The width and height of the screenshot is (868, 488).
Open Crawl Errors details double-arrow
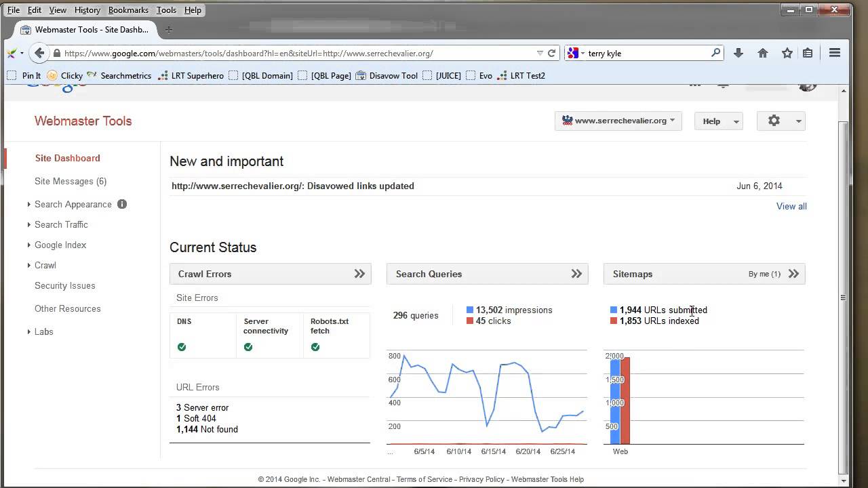pos(359,274)
